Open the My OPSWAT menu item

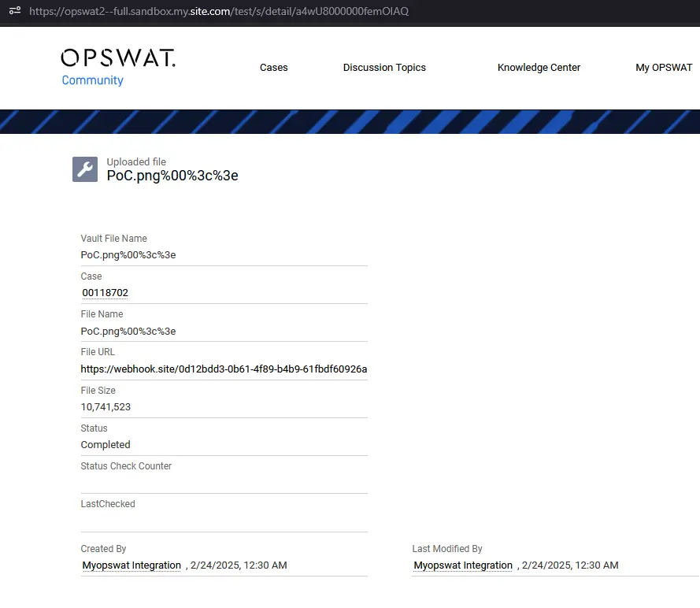point(664,68)
